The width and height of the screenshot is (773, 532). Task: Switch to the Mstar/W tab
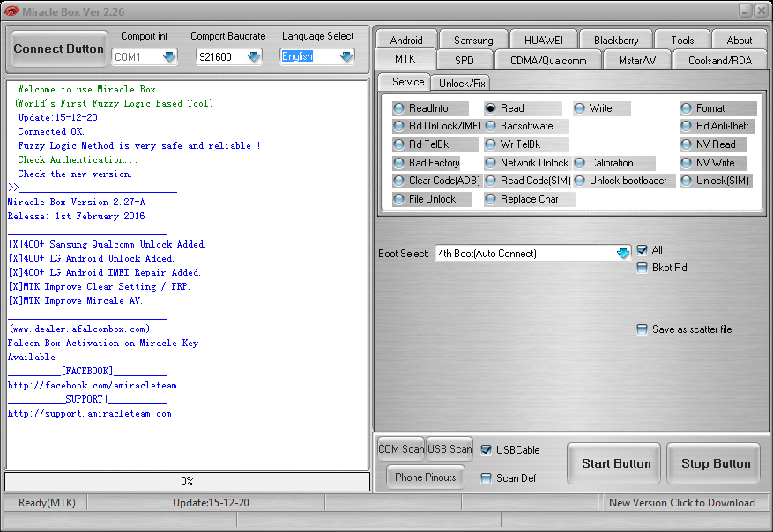pyautogui.click(x=637, y=60)
